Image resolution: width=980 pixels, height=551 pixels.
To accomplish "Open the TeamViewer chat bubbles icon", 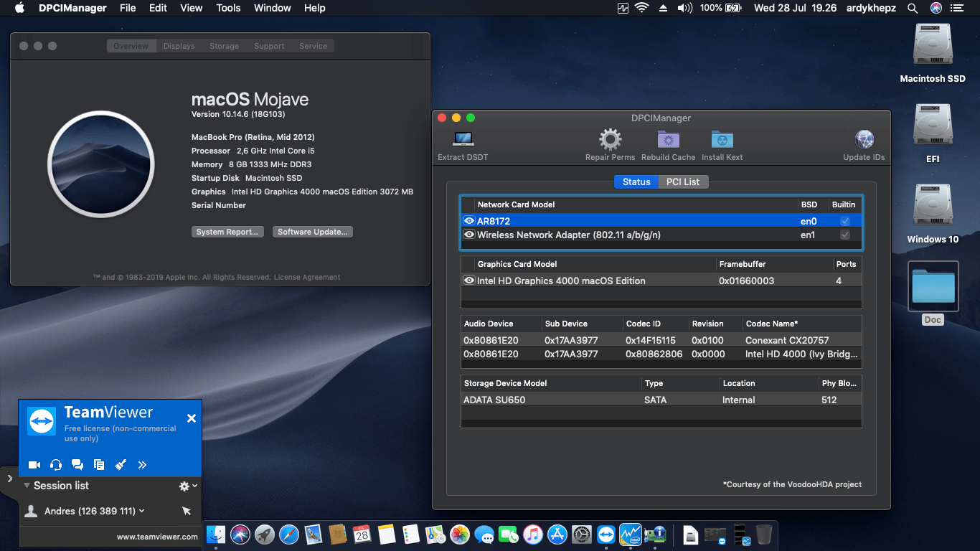I will tap(77, 465).
